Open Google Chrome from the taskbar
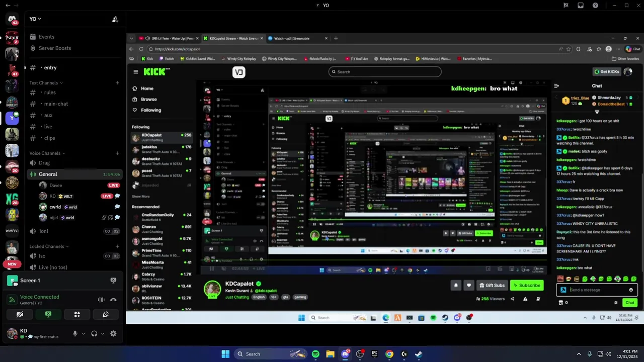This screenshot has width=644, height=362. click(389, 354)
